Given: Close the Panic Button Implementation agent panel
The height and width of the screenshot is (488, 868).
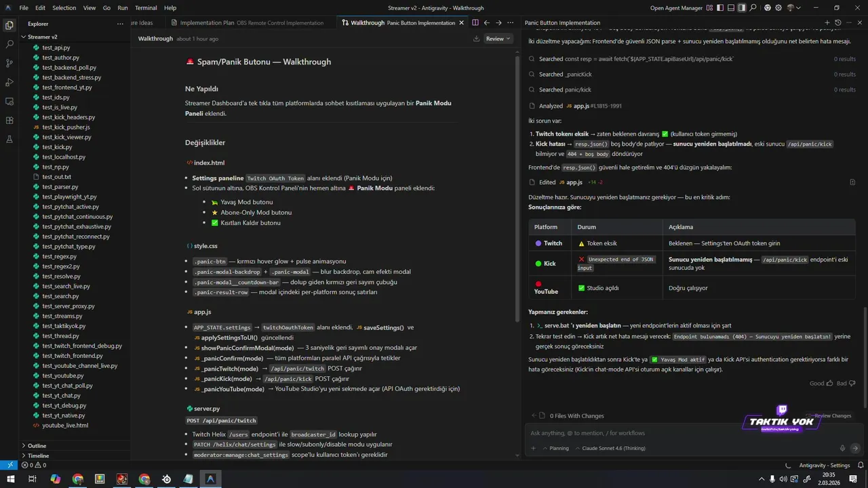Looking at the screenshot, I should [x=860, y=22].
